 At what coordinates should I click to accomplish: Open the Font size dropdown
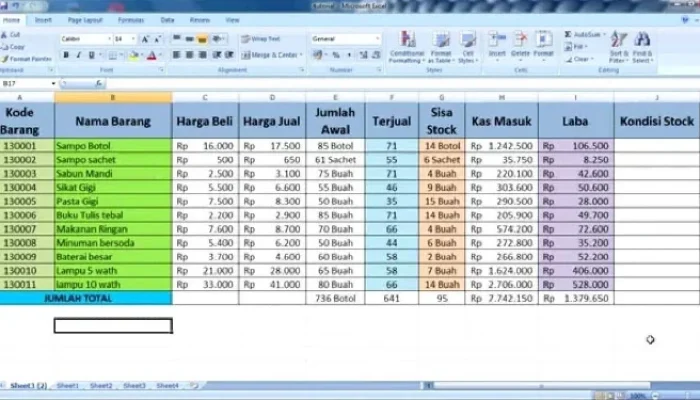tap(133, 39)
